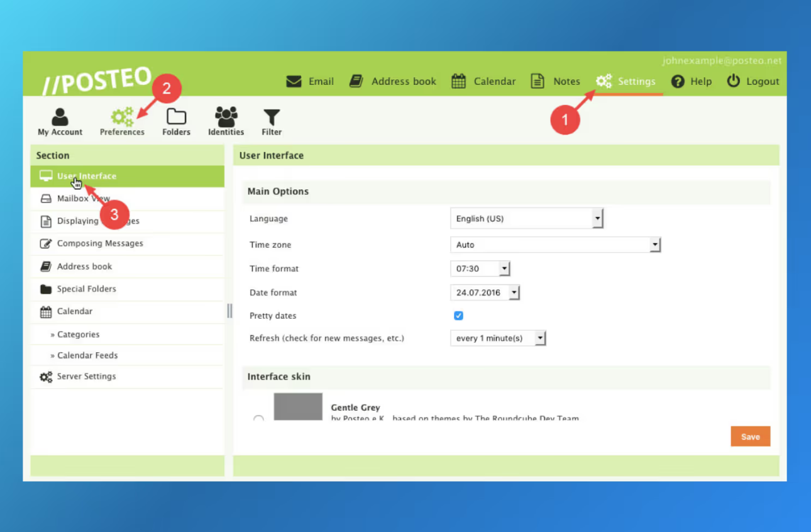Click the Help question mark icon

pyautogui.click(x=677, y=80)
